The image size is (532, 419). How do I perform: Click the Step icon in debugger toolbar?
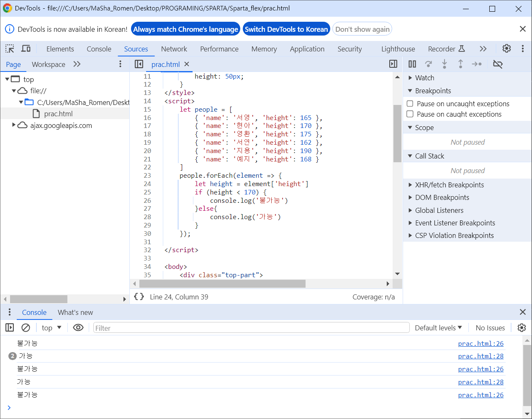coord(477,64)
